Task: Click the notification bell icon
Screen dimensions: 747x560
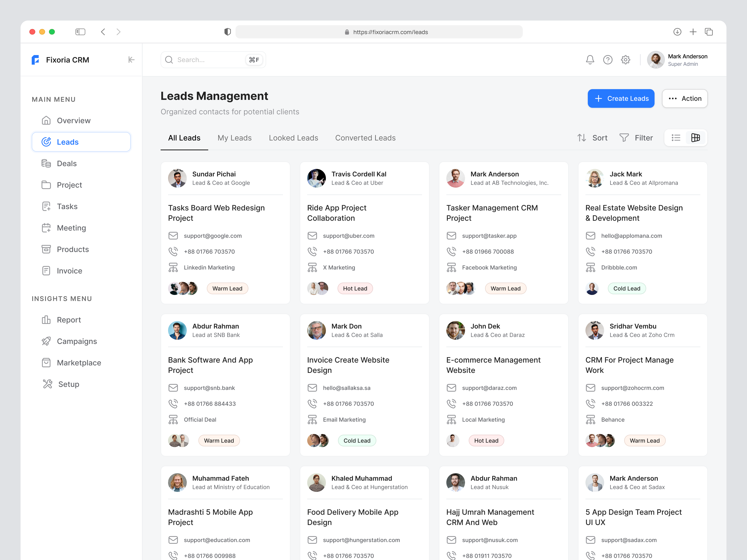Action: tap(590, 59)
